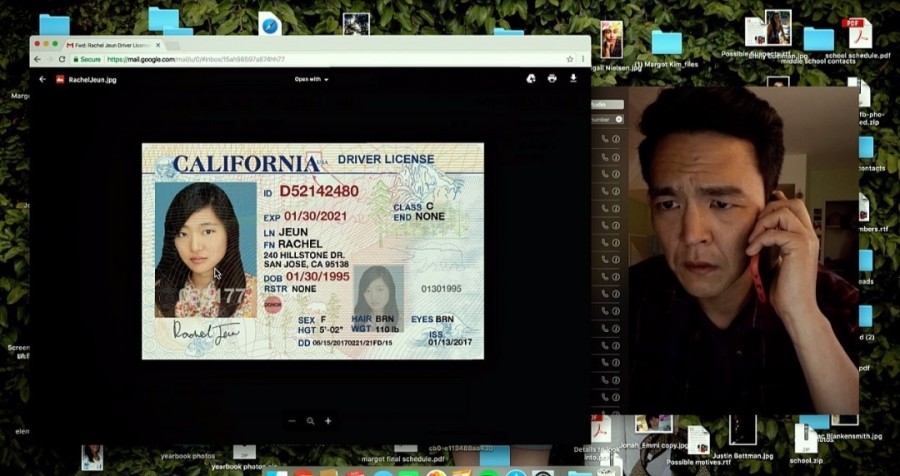Image resolution: width=900 pixels, height=476 pixels.
Task: Download the RachelJeun.jpg attachment
Action: [x=573, y=79]
